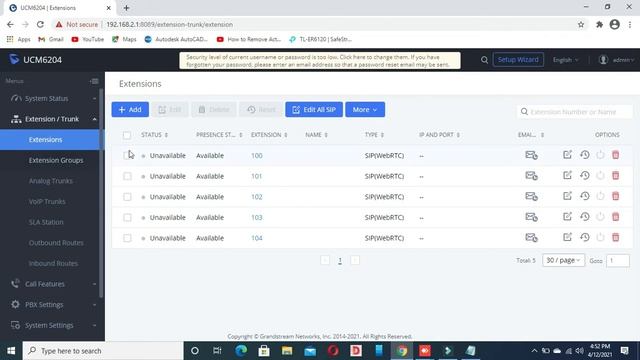
Task: Open the header search magnifier icon
Action: pos(484,60)
